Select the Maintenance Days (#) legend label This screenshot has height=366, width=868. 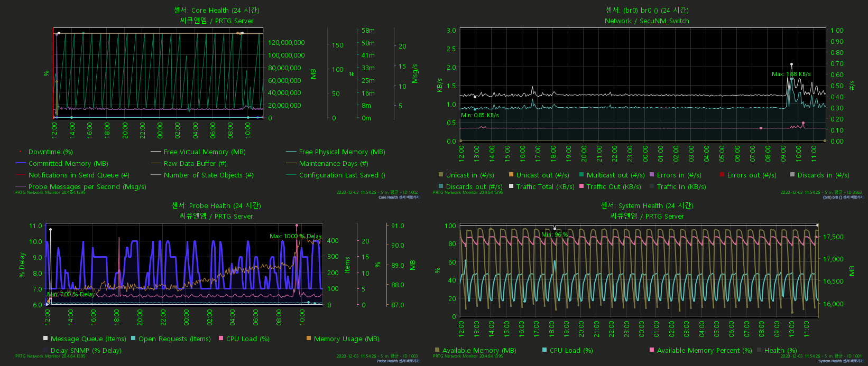click(334, 164)
